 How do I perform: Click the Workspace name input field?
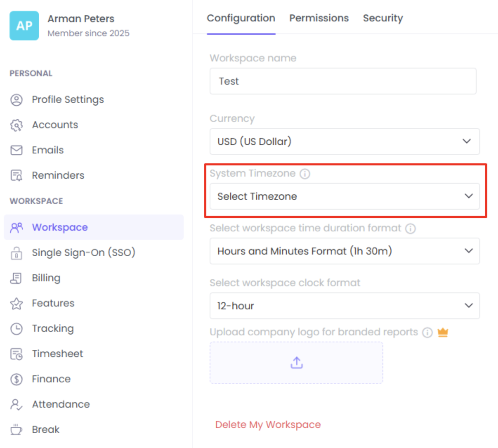[x=343, y=81]
